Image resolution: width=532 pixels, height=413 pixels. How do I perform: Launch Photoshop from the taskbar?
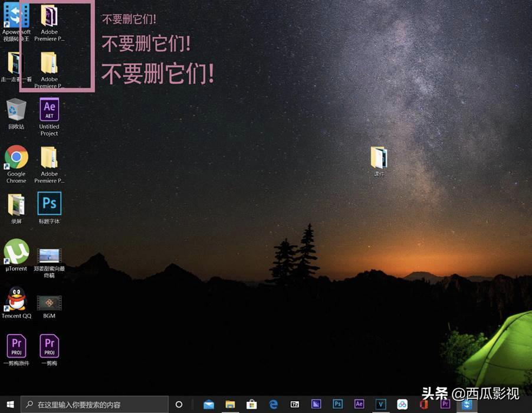[338, 404]
